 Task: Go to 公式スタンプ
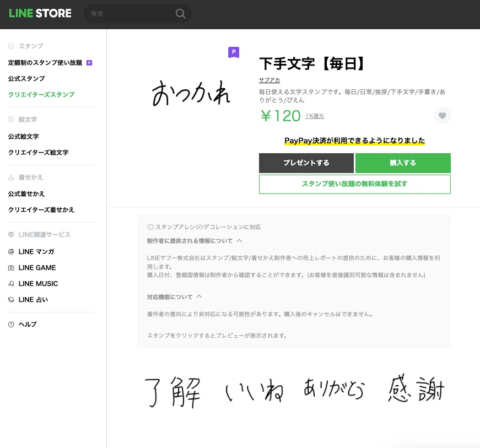tap(26, 79)
